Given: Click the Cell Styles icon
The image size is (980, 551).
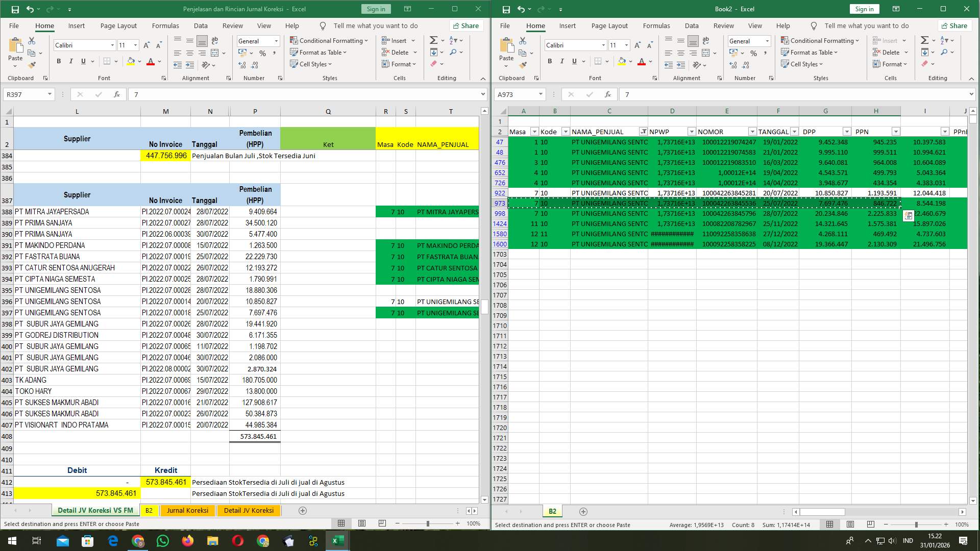Looking at the screenshot, I should (295, 64).
